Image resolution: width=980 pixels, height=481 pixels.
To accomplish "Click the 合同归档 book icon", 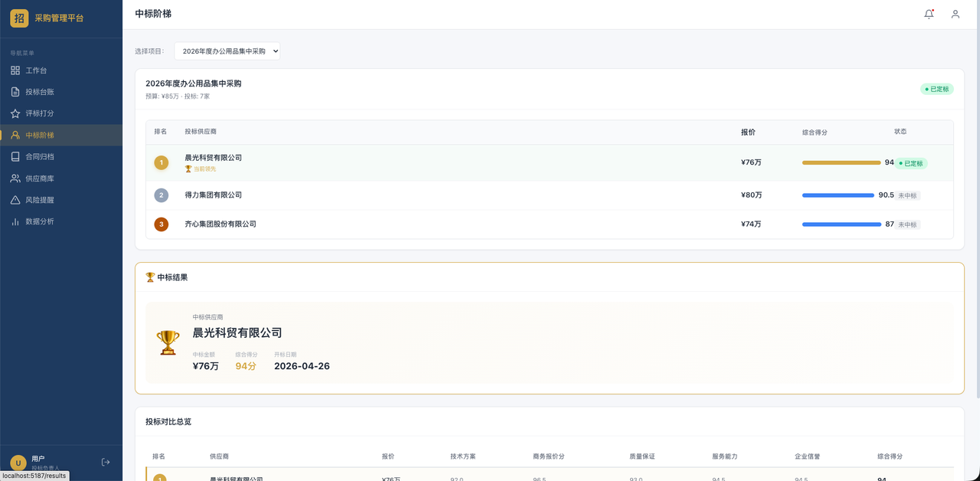I will 15,156.
